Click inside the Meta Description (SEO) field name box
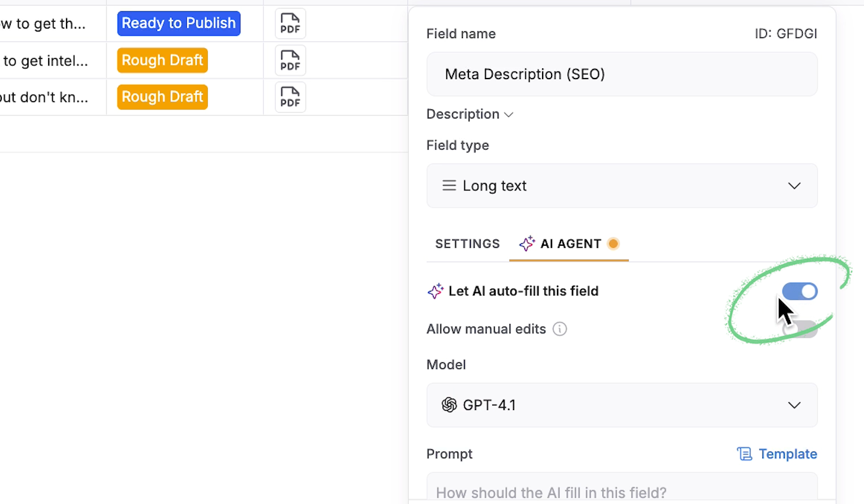 pyautogui.click(x=622, y=74)
